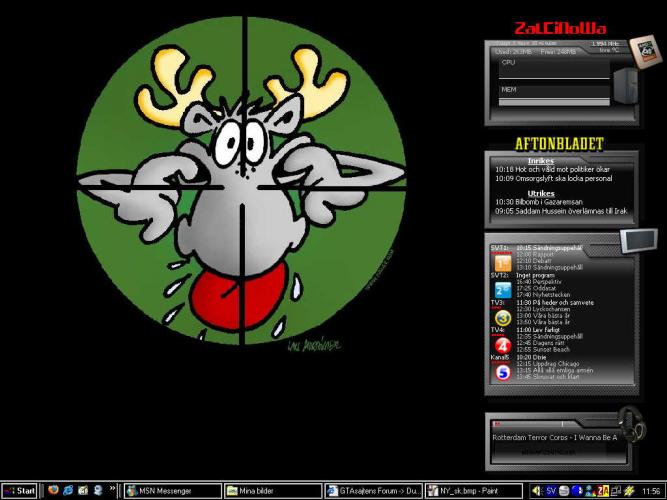The image size is (667, 500).
Task: Switch to the MSN Messenger taskbar window
Action: click(x=173, y=491)
